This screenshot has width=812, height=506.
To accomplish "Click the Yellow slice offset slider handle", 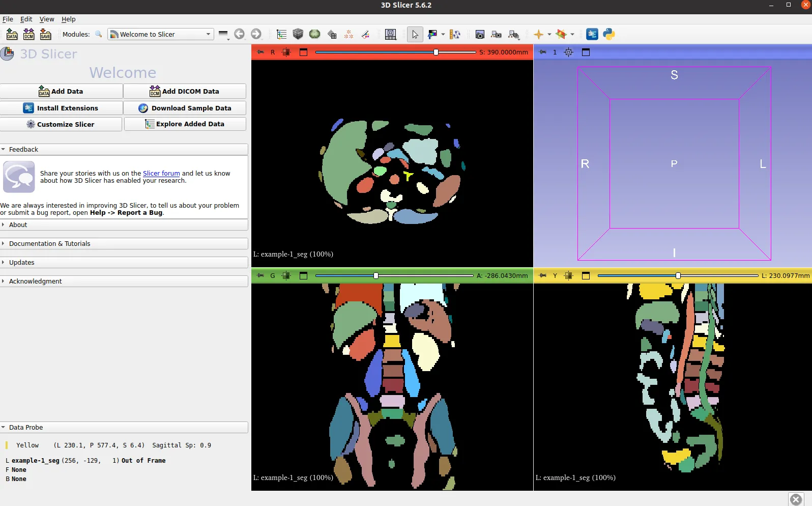I will [678, 275].
